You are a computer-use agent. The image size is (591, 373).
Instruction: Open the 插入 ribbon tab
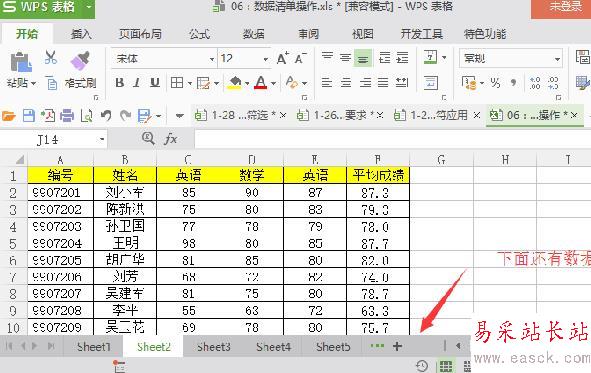coord(81,34)
